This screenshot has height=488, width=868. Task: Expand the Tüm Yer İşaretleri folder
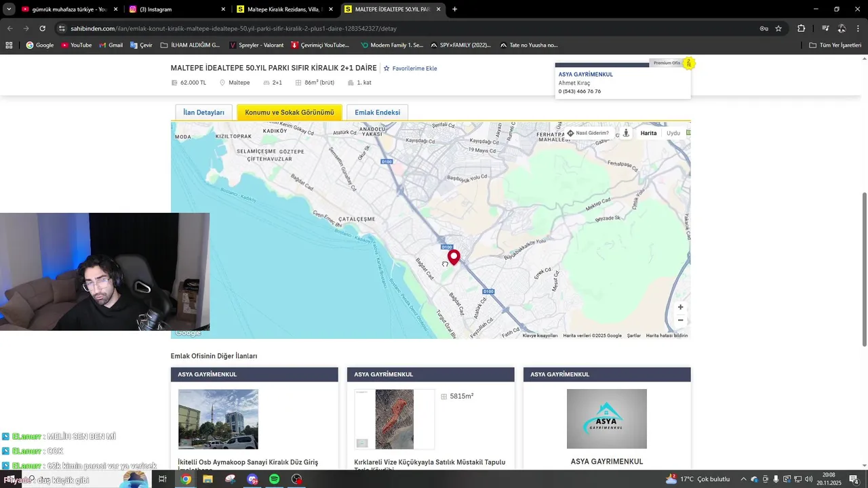click(835, 45)
